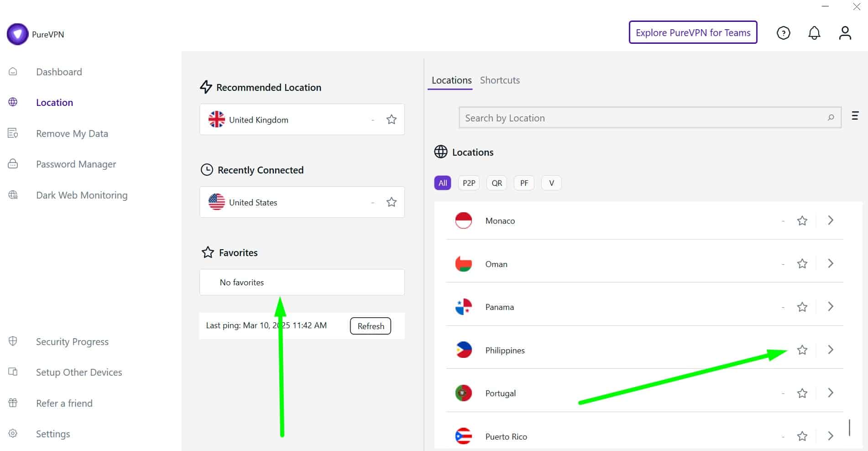Screen dimensions: 868x451
Task: Expand Philippines cities with chevron
Action: [831, 350]
